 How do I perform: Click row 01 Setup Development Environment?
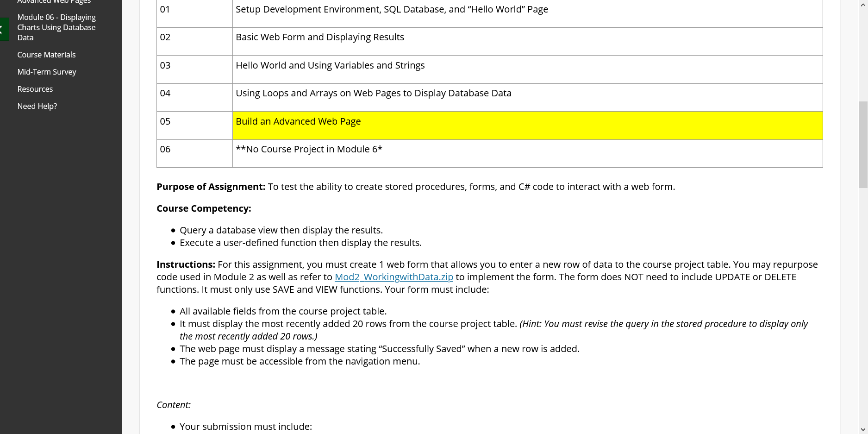point(391,9)
